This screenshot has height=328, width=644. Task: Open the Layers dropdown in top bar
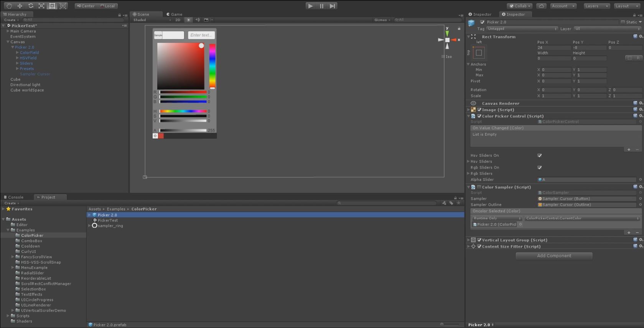pos(596,6)
